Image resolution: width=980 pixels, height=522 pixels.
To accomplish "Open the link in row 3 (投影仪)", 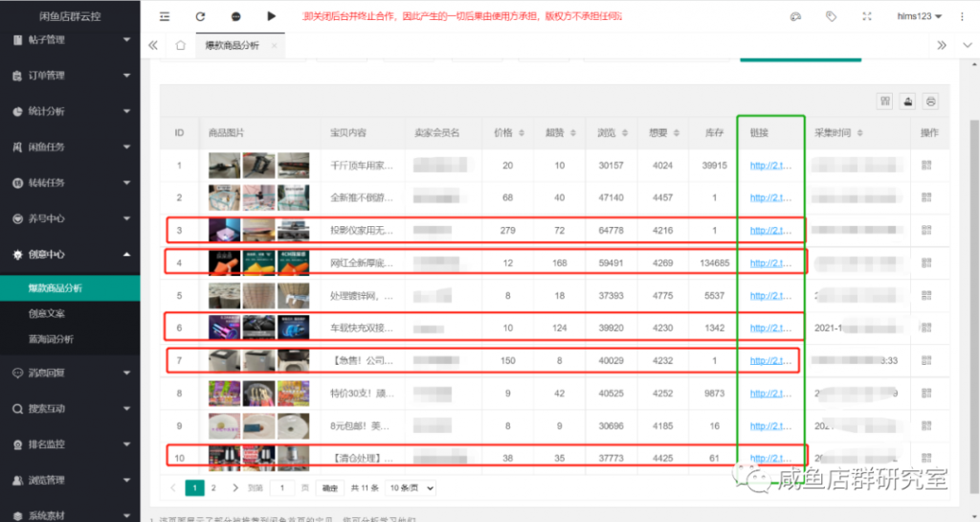I will point(770,230).
